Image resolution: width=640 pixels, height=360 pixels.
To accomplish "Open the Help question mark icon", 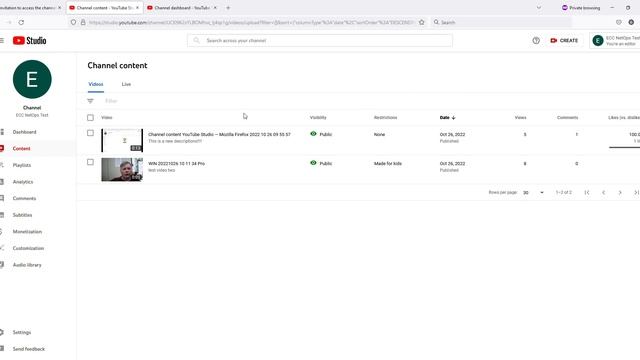I will (x=536, y=40).
